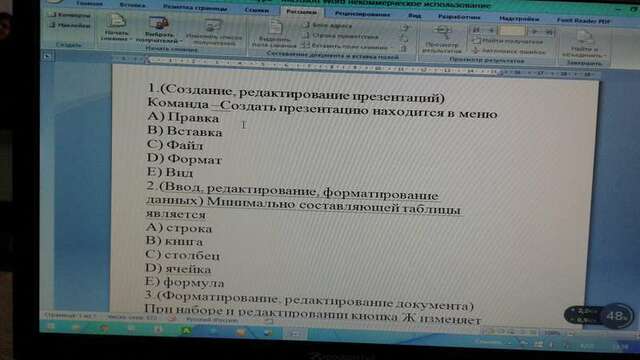Click the spelling check status icon
This screenshot has height=360, width=640.
tap(173, 318)
